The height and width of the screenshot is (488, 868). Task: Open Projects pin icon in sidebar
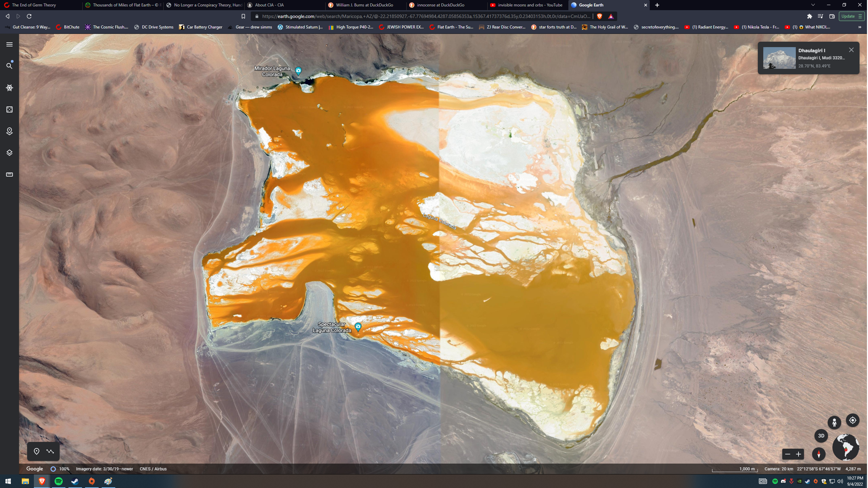pyautogui.click(x=9, y=131)
